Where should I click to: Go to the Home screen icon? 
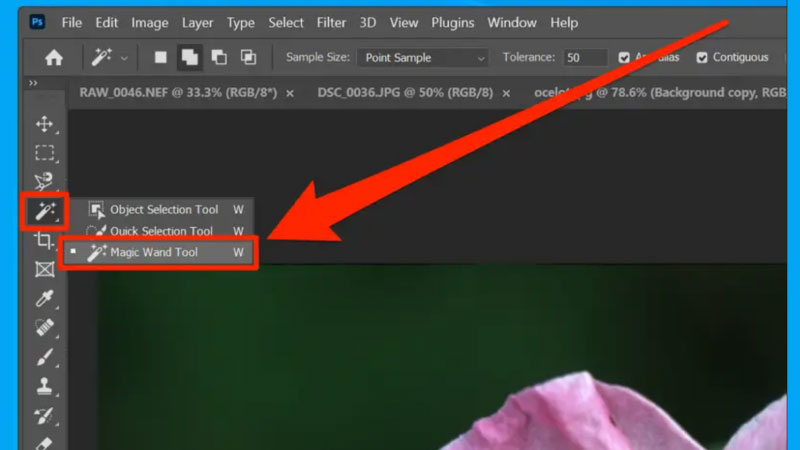[54, 58]
